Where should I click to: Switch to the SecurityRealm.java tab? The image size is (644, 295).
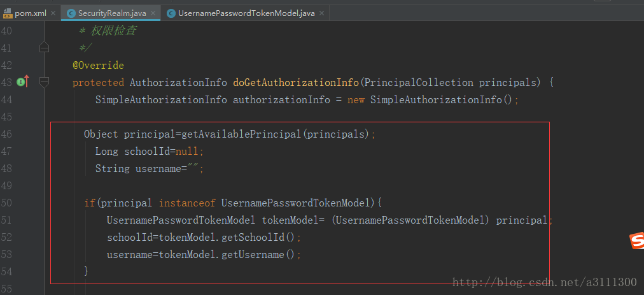click(x=110, y=13)
